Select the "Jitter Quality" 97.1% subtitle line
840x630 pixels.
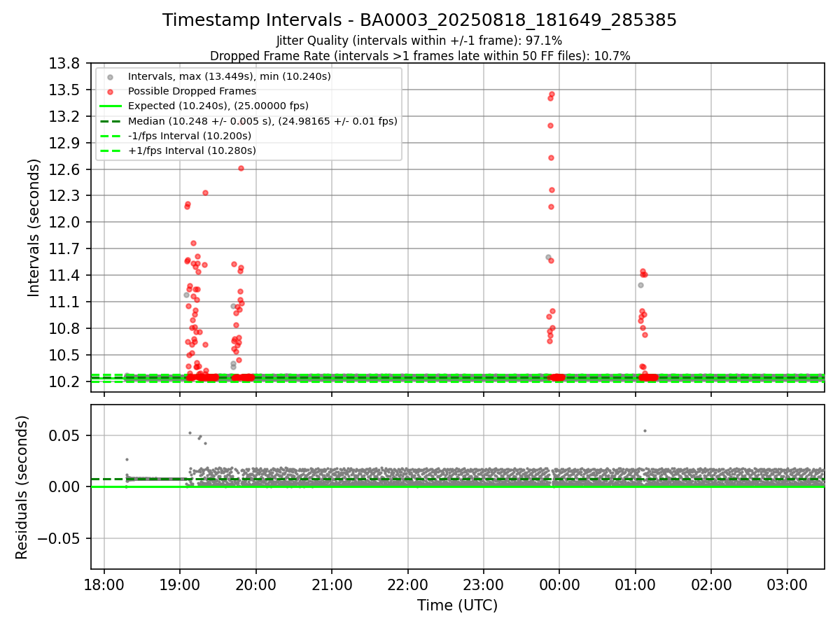(419, 41)
